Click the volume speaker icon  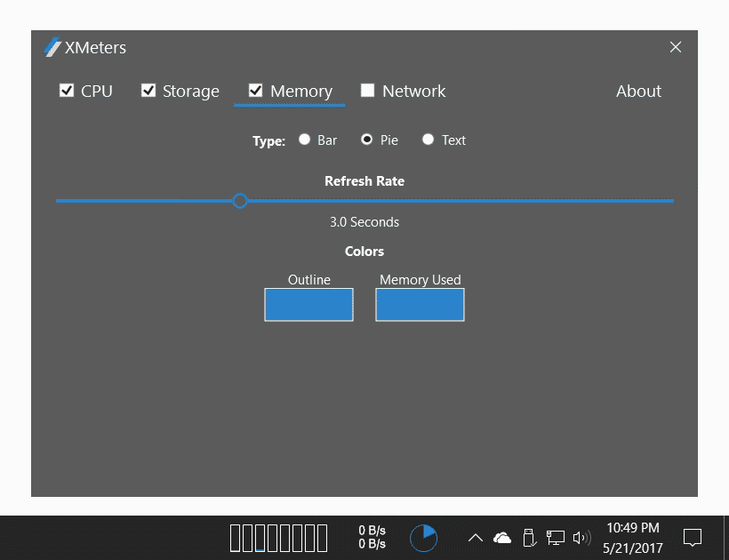point(581,538)
